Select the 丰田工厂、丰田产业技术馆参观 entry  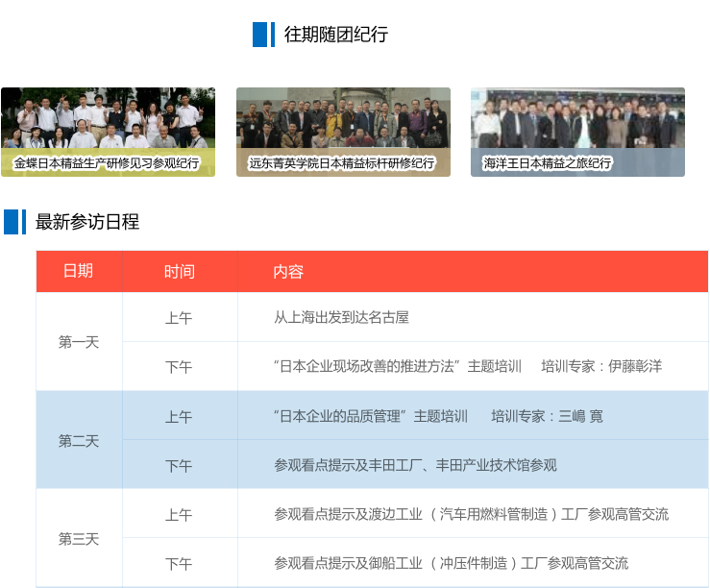415,465
